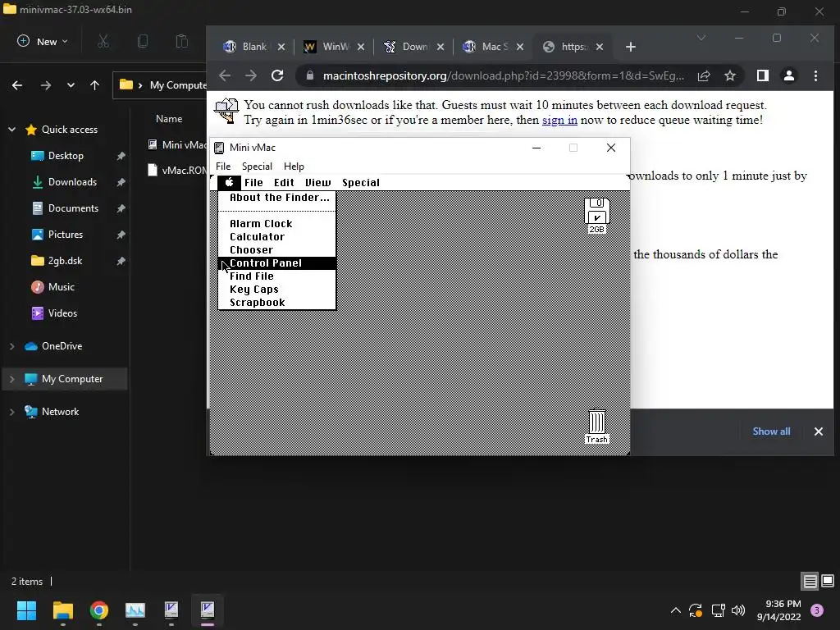Viewport: 840px width, 630px height.
Task: Open Pictures in Quick access
Action: pyautogui.click(x=66, y=235)
